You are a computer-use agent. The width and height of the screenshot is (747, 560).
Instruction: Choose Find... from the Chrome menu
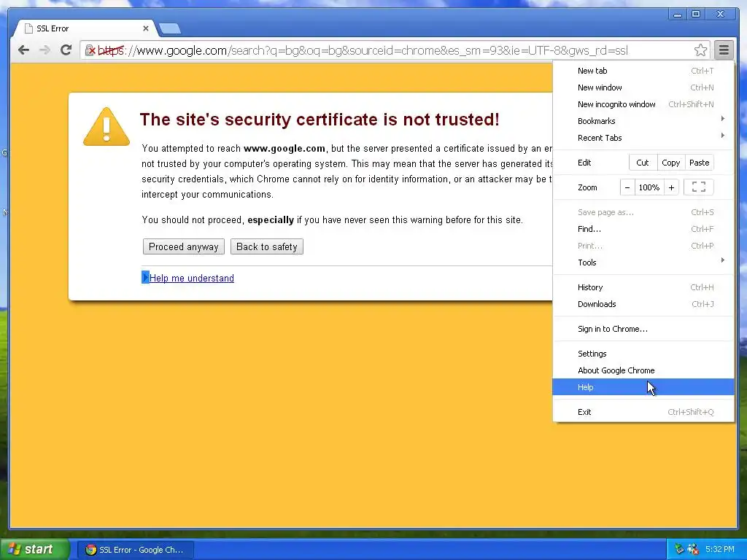(643, 229)
